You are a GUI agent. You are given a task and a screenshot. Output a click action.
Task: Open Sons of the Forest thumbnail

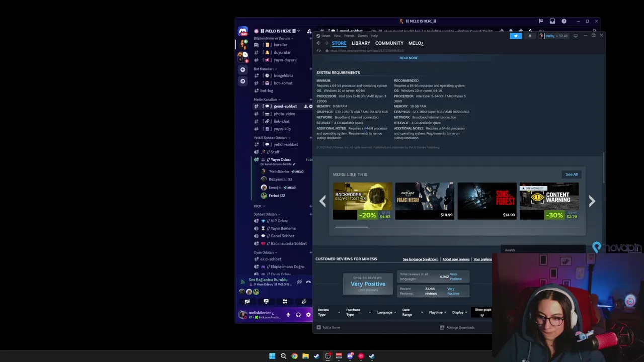pos(487,201)
